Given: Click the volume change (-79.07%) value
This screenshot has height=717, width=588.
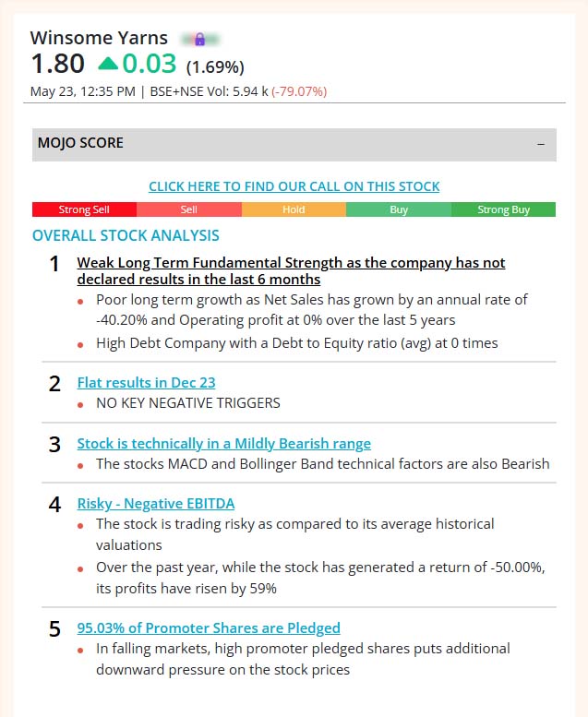Looking at the screenshot, I should [299, 91].
